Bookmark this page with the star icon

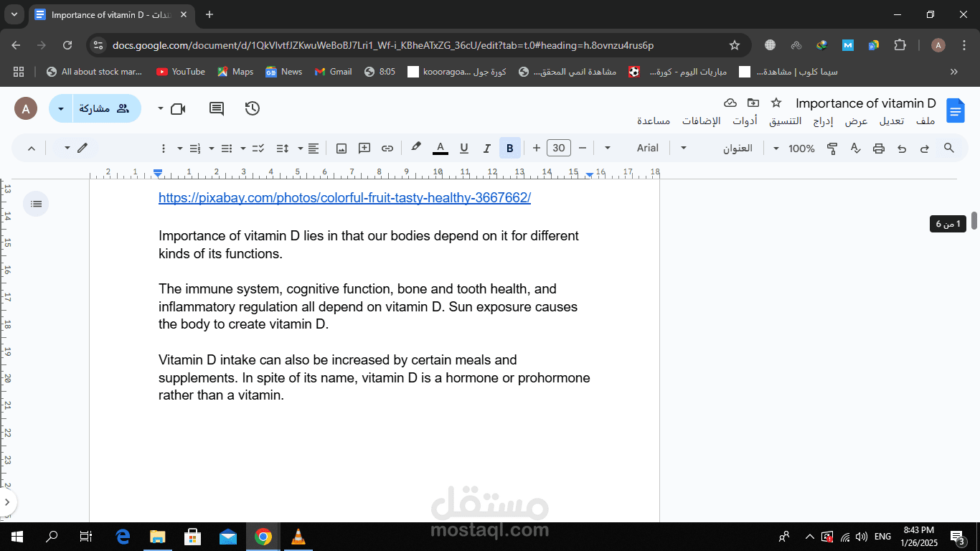735,45
